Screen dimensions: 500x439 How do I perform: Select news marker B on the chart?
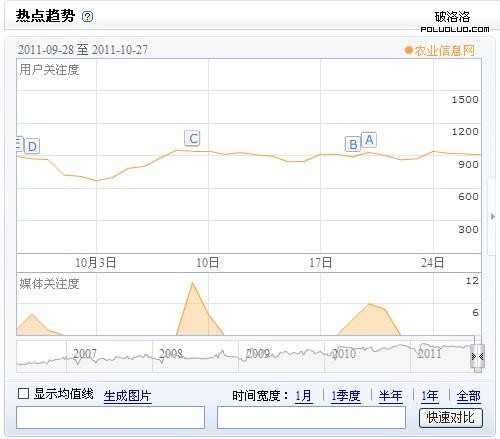(x=353, y=144)
